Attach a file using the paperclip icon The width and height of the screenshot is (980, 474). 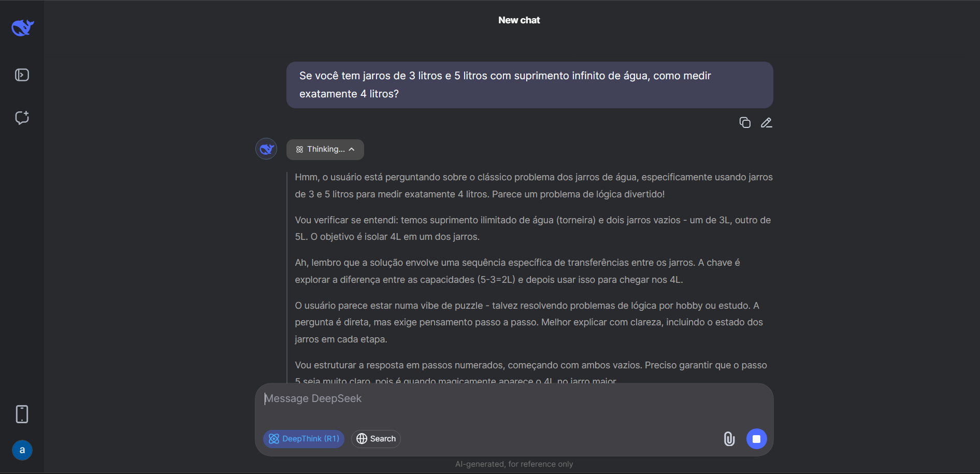[x=729, y=439]
